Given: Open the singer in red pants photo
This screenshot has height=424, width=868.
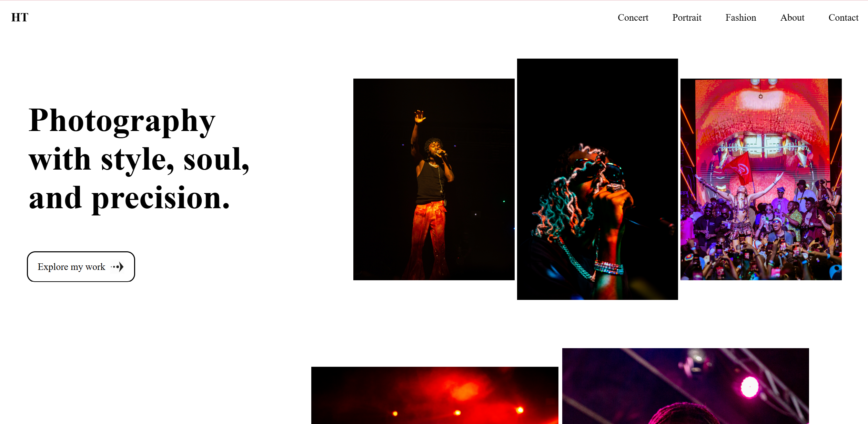Looking at the screenshot, I should click(434, 179).
